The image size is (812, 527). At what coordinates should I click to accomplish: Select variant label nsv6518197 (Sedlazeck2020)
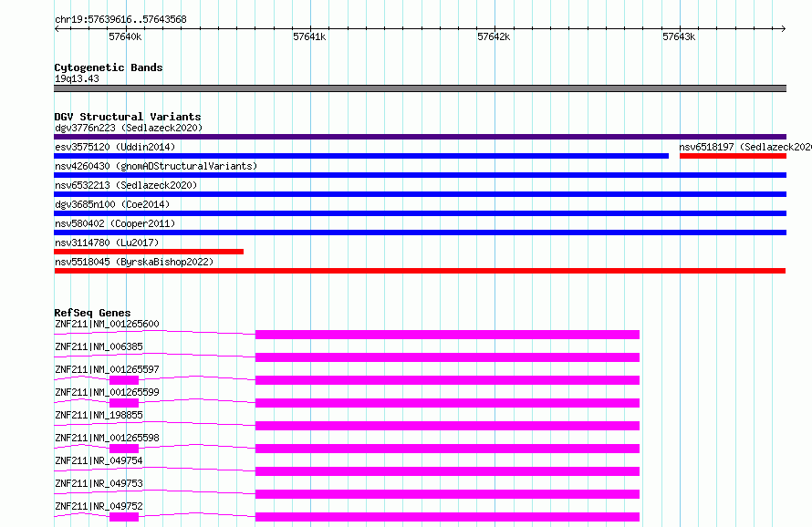[x=745, y=147]
